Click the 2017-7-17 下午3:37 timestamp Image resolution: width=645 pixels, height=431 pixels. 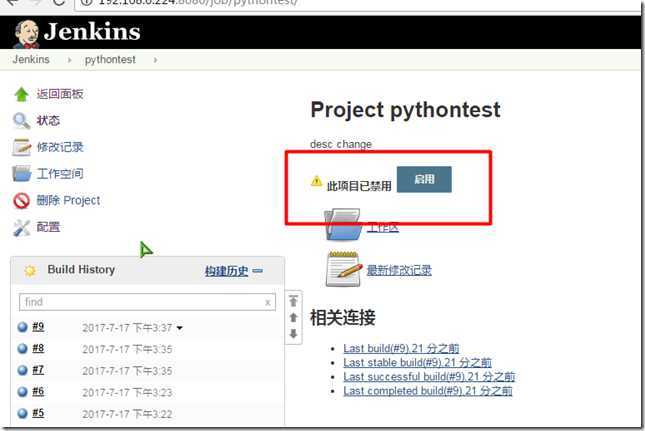pyautogui.click(x=127, y=328)
